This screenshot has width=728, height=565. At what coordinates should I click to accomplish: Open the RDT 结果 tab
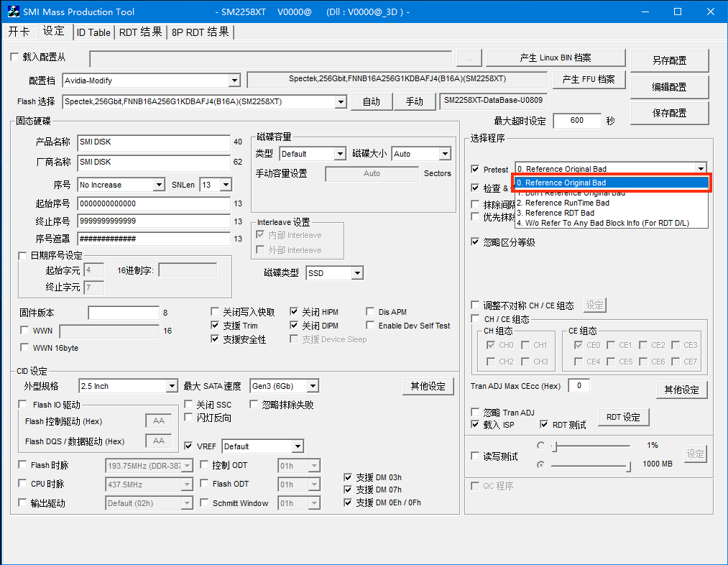141,32
